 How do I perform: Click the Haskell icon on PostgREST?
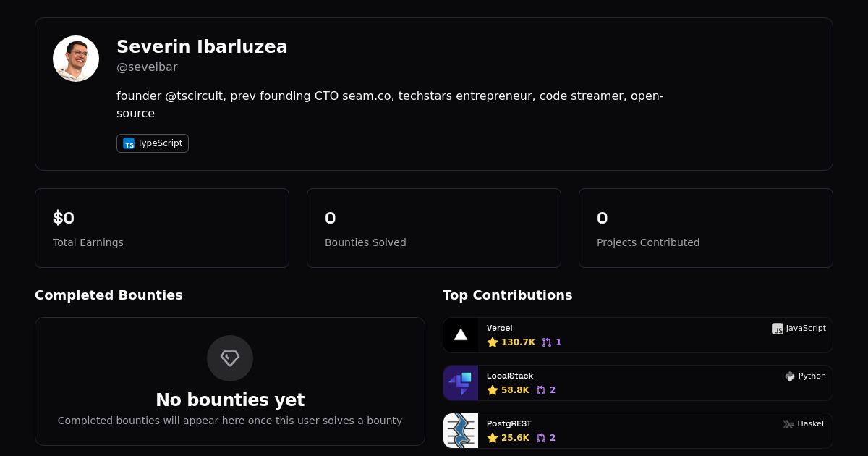coord(788,424)
